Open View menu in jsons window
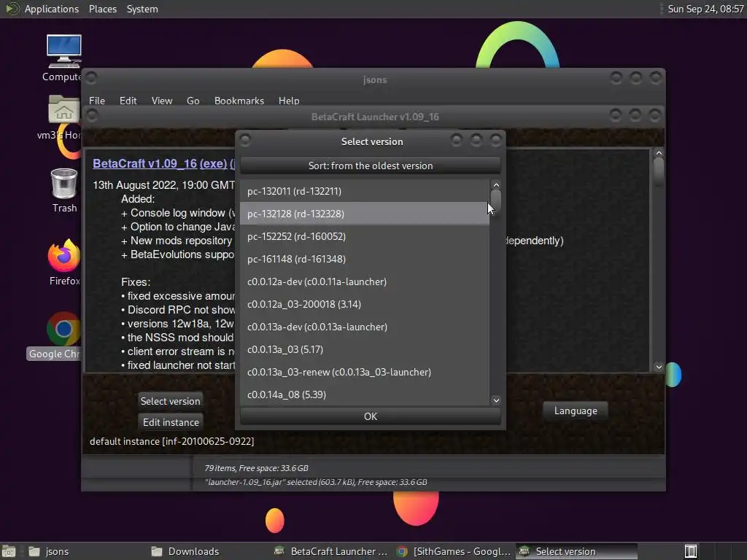 pyautogui.click(x=161, y=101)
